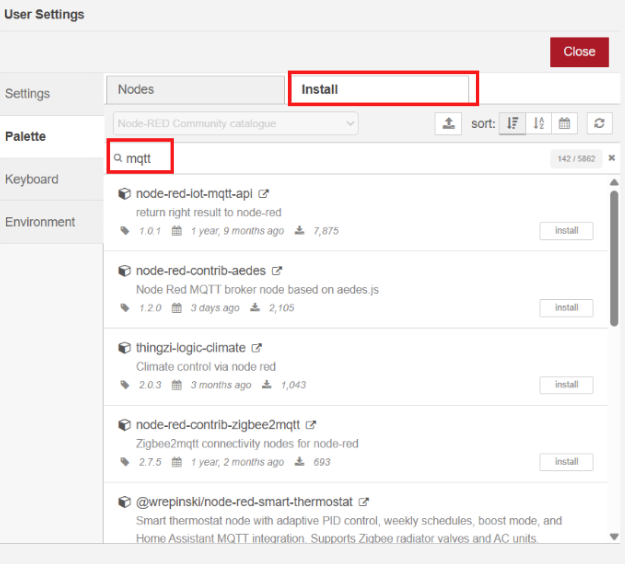Sort results by recent date
625x564 pixels.
[x=564, y=123]
